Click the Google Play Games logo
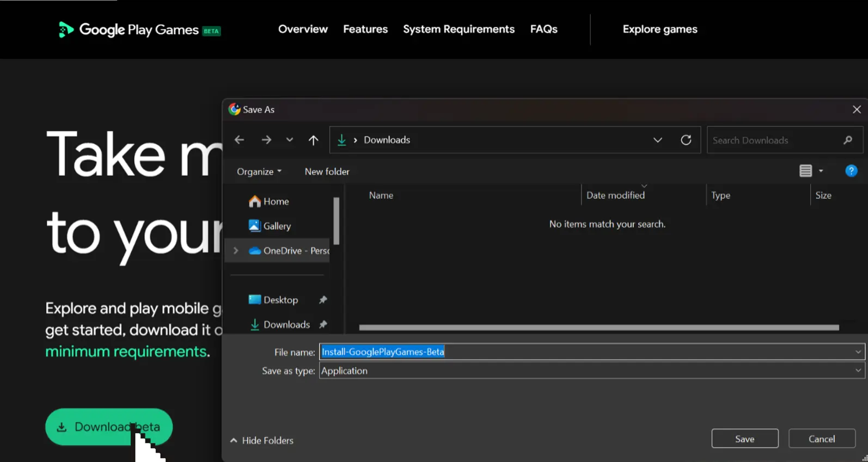 pos(139,29)
